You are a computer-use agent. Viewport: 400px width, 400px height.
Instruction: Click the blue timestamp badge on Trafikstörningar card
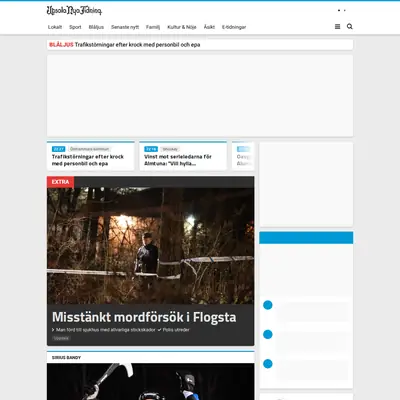coord(58,149)
